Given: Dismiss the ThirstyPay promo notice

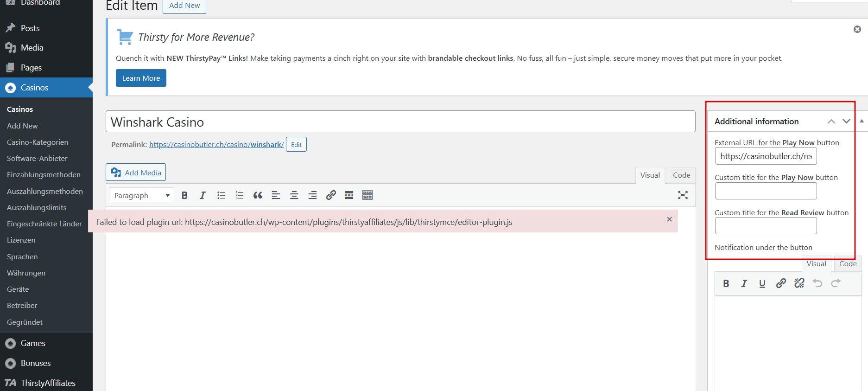Looking at the screenshot, I should (857, 29).
